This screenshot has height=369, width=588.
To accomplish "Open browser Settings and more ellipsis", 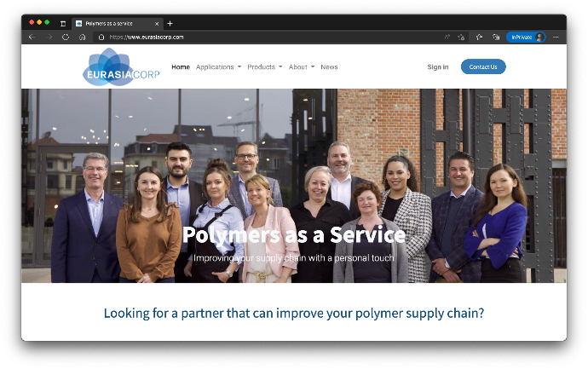I will [556, 37].
